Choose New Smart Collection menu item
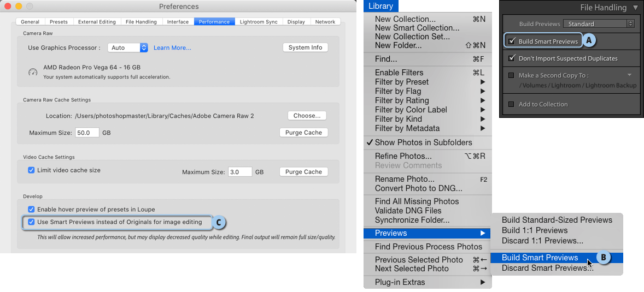 tap(428, 28)
